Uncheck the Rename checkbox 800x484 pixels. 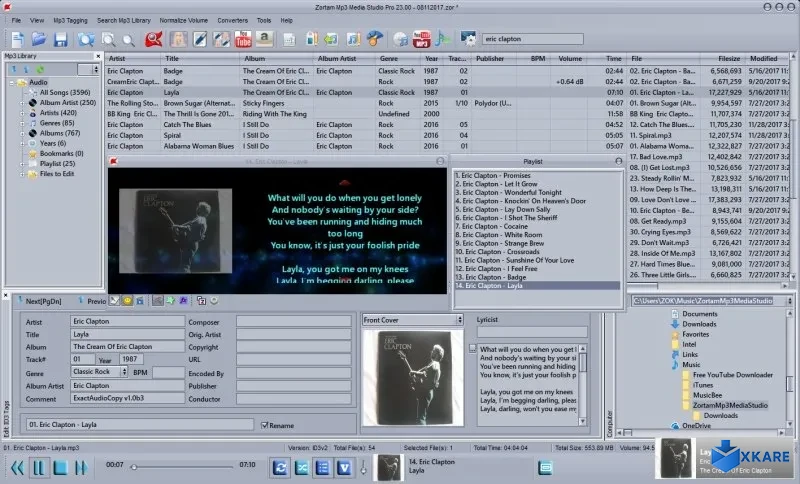(x=264, y=425)
